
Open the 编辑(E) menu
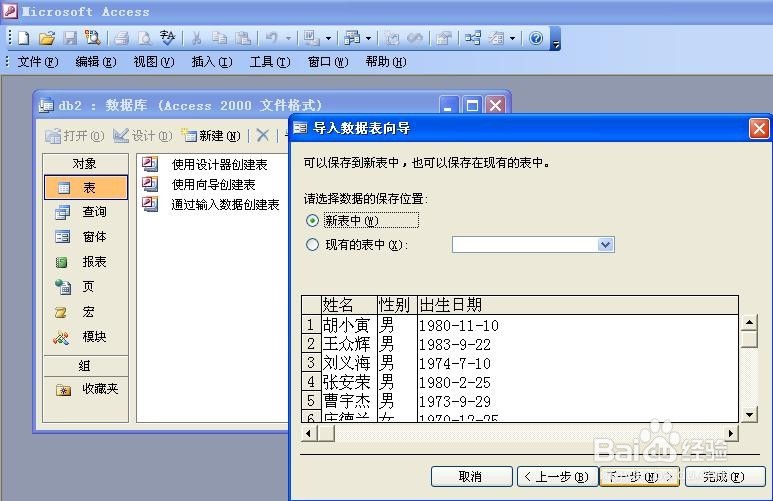[x=96, y=62]
